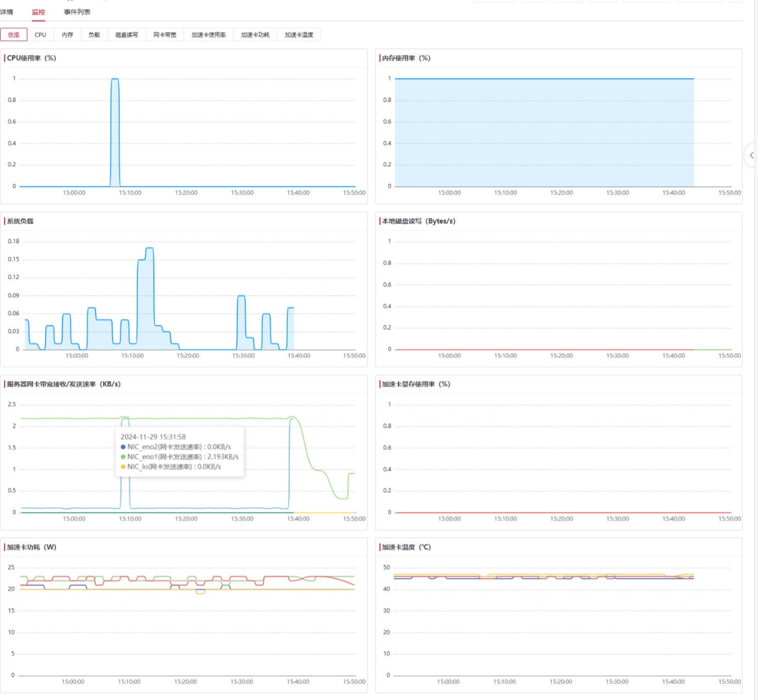
Task: Open the 网卡带宽 metric view
Action: (x=165, y=35)
